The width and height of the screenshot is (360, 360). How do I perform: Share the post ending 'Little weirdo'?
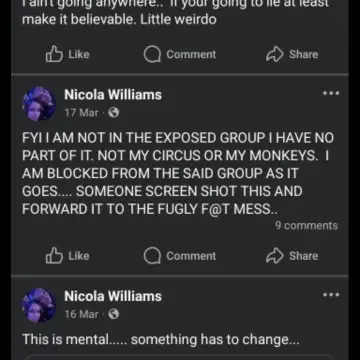tap(292, 54)
